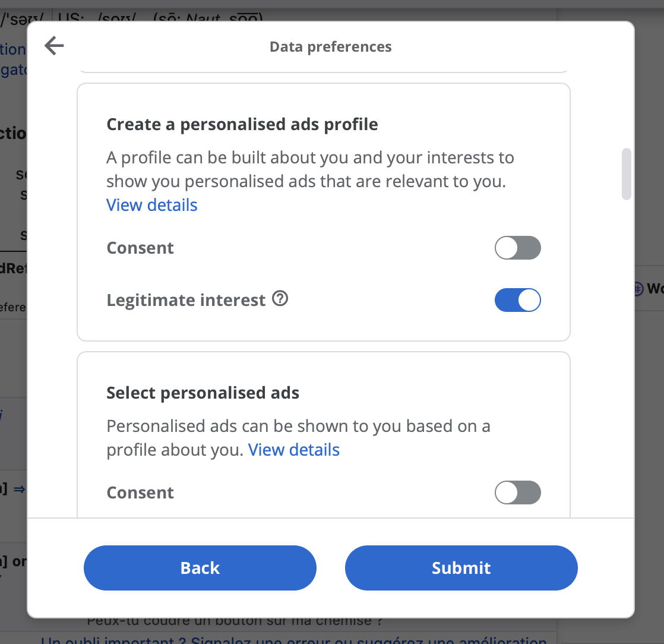Click the 'Create a personalised ads profile' heading
This screenshot has width=664, height=644.
242,125
